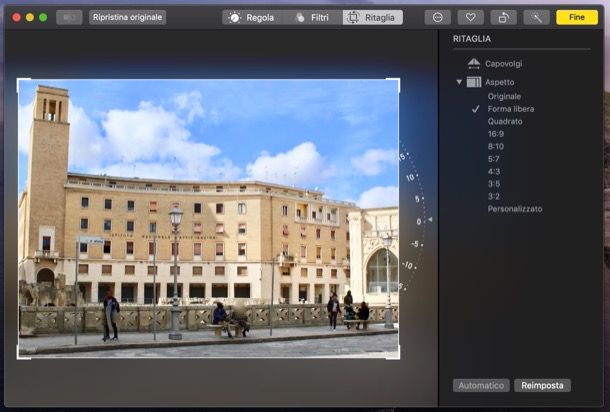
Task: Click the magic wand auto-enhance icon
Action: point(536,17)
